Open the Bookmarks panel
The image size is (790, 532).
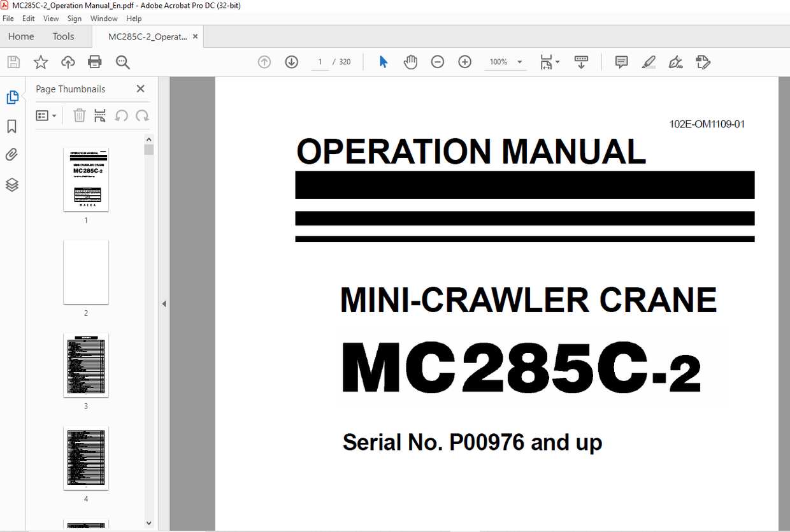(11, 126)
